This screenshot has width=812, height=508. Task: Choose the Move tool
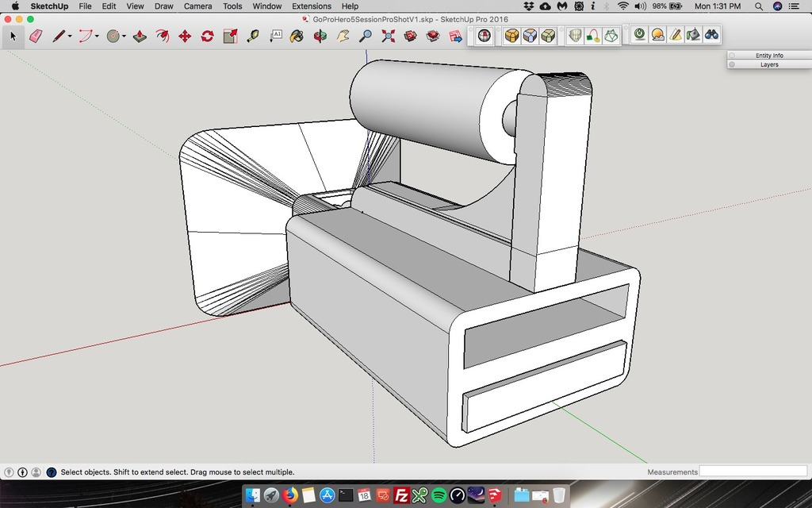[x=185, y=36]
